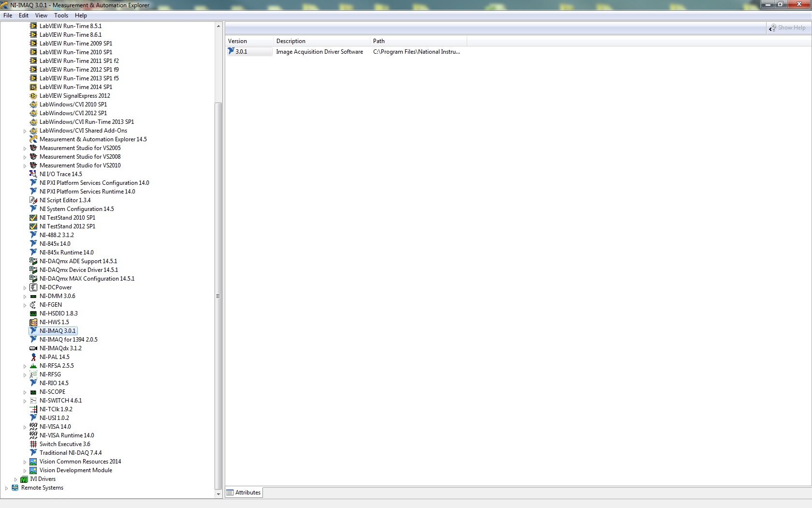The height and width of the screenshot is (508, 812).
Task: Select NI-488.2 3.1.2 tree item
Action: pyautogui.click(x=57, y=235)
